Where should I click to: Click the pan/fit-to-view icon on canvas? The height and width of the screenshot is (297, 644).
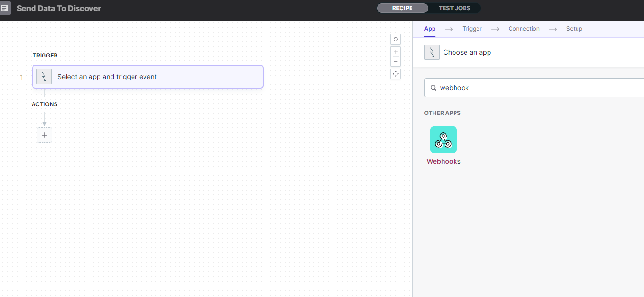[395, 73]
